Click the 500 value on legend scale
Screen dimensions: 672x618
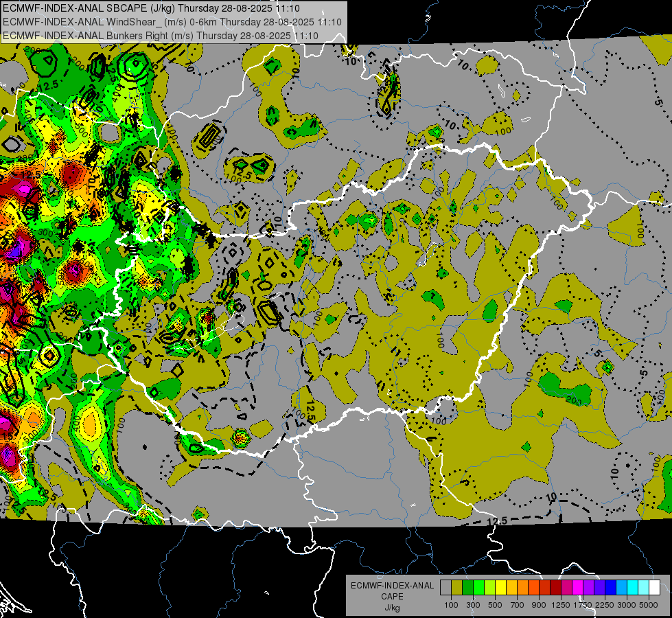click(x=495, y=605)
